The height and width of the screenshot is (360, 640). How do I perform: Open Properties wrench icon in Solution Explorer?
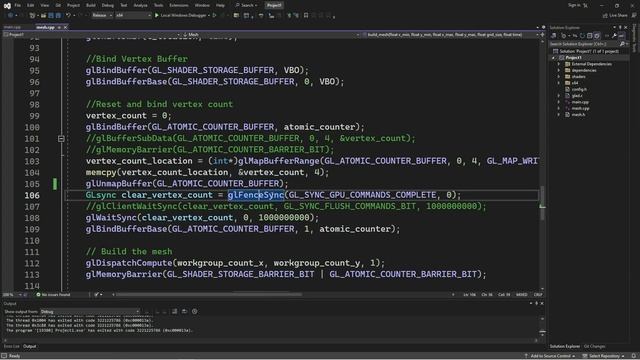tap(614, 36)
